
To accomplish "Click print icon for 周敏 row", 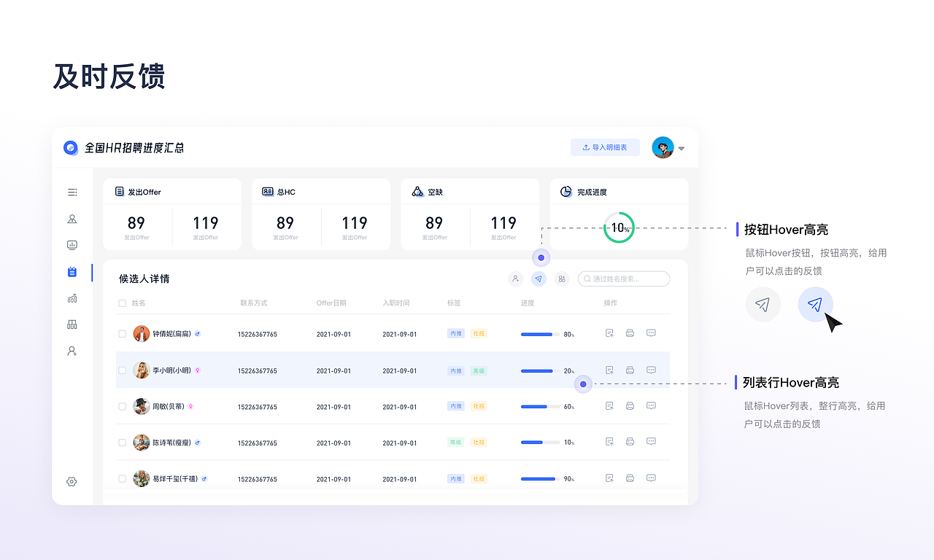I will 630,406.
